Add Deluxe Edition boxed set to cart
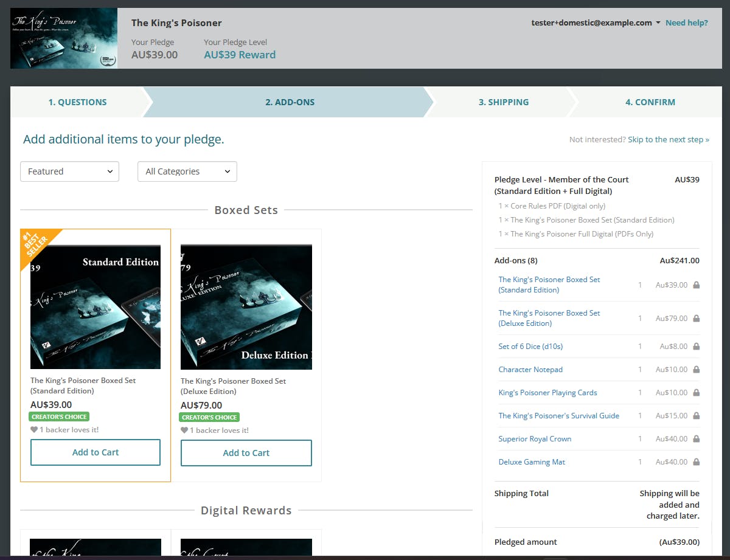 tap(246, 453)
